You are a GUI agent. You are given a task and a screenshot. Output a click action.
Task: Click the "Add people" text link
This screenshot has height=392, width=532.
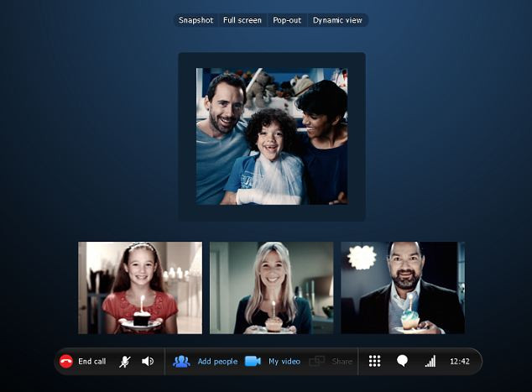point(217,362)
